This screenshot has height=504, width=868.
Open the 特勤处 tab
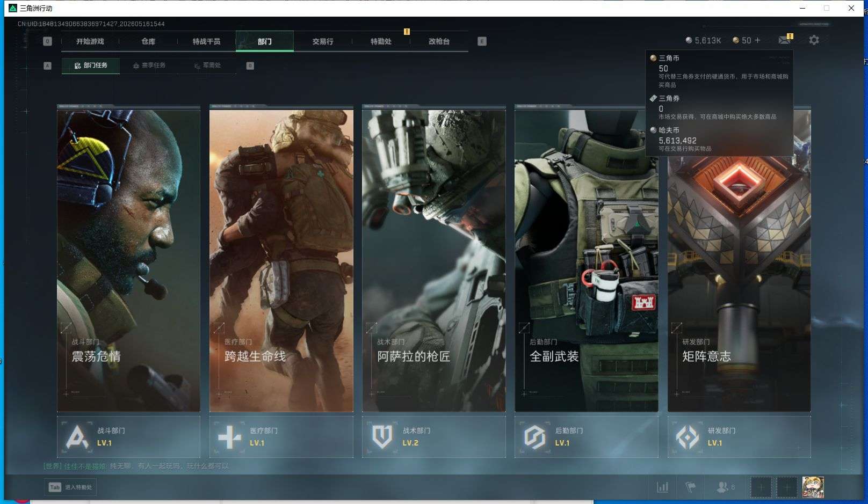[381, 41]
